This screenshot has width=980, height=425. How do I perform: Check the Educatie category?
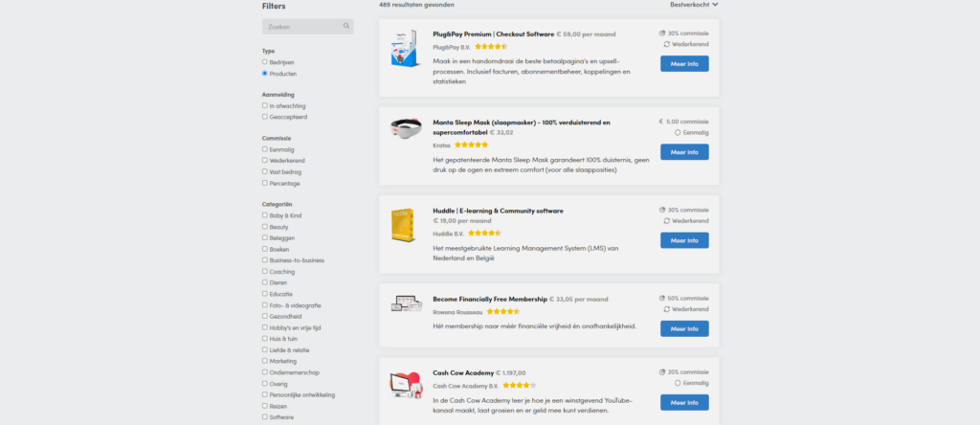(x=265, y=294)
